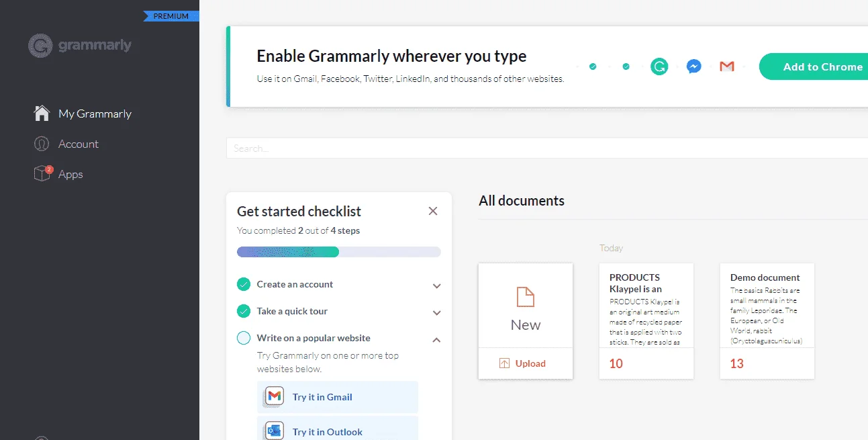Click the Take a quick tour checkmark
The image size is (868, 440).
point(244,311)
